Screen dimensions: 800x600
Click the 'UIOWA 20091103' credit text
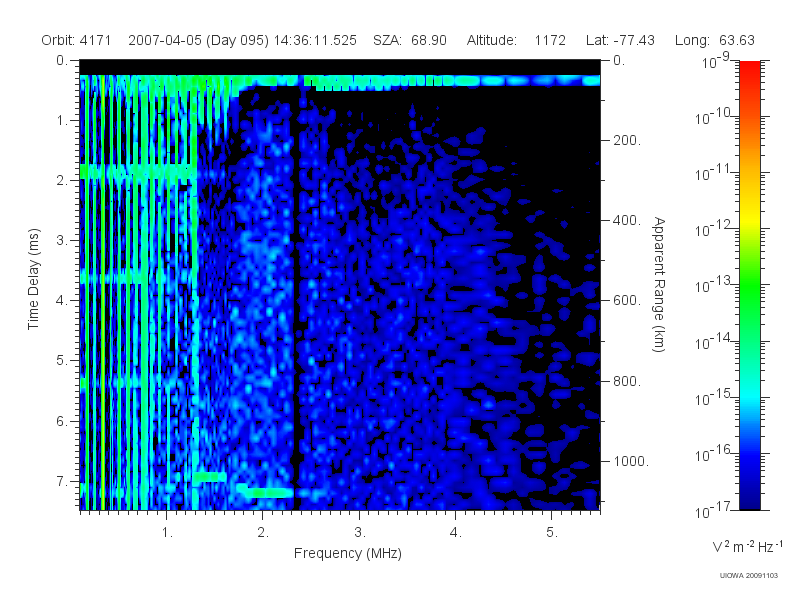[x=748, y=576]
